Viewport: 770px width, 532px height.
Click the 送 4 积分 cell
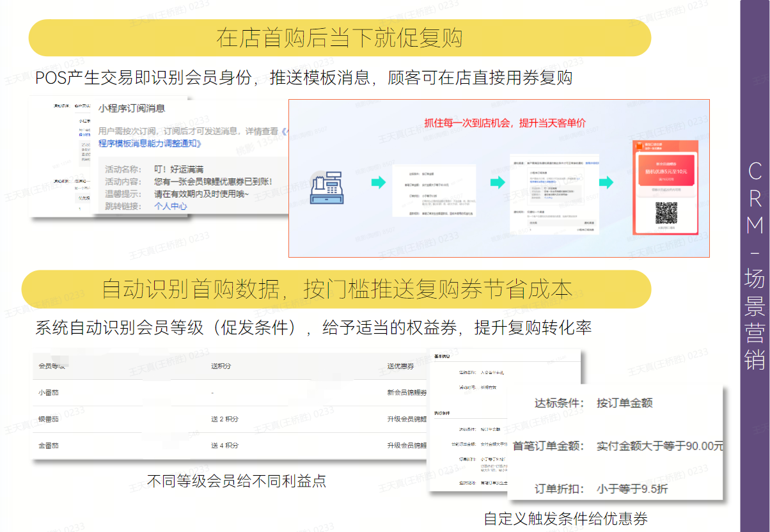coord(224,445)
